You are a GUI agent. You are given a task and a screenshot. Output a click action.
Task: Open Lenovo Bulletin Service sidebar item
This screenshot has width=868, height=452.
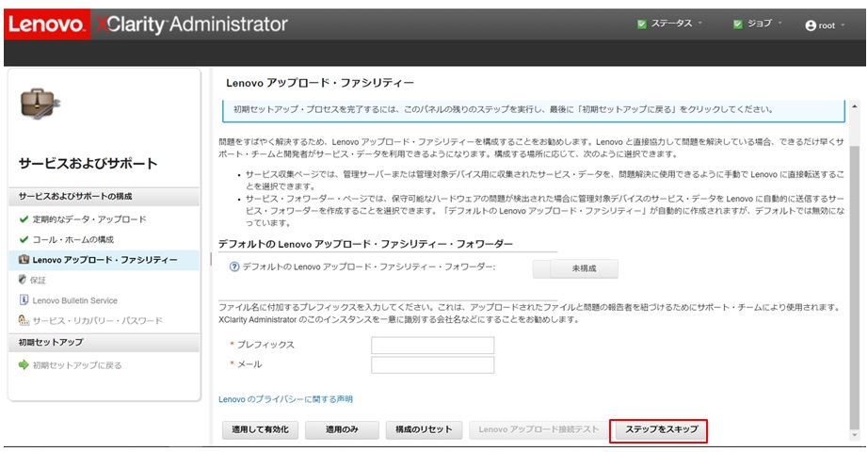[74, 300]
